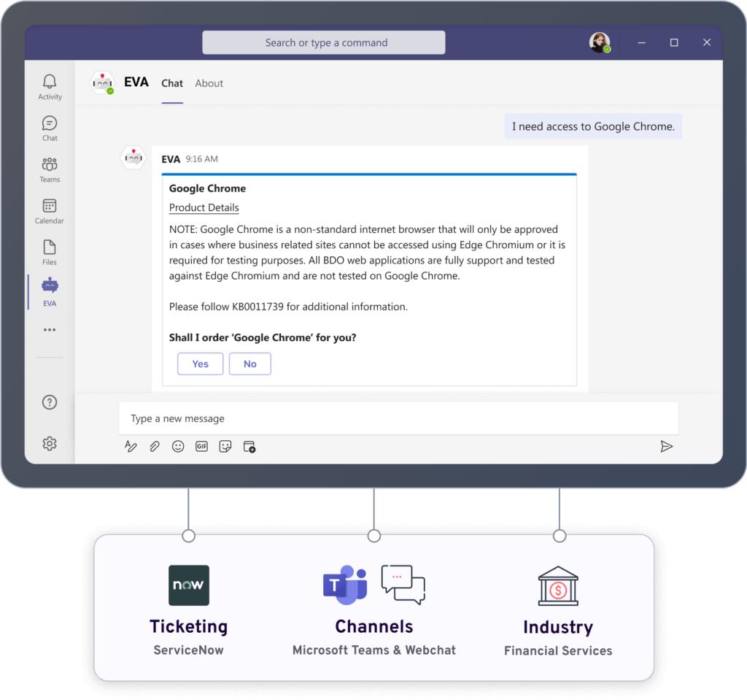Open the sticker picker in the compose toolbar

(225, 446)
